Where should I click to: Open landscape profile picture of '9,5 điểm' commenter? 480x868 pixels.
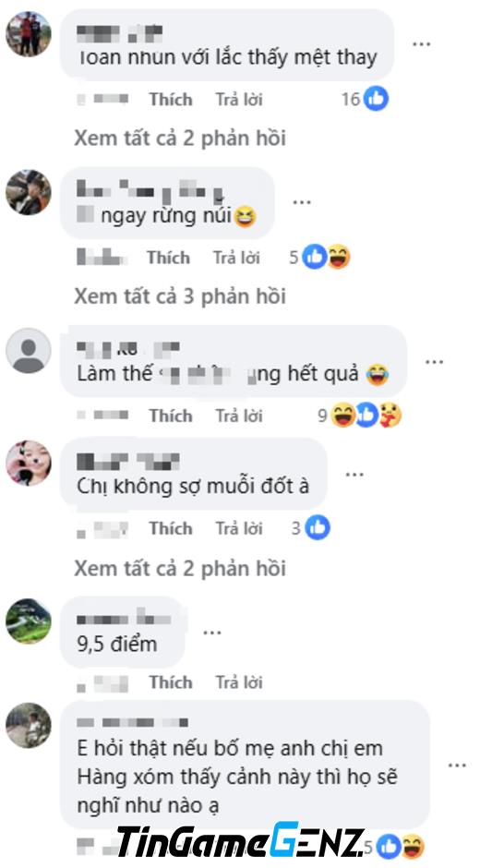point(29,621)
